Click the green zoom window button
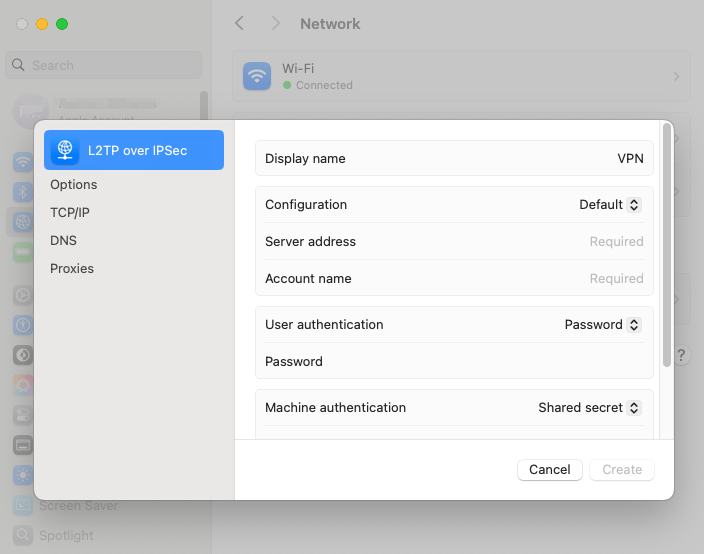The width and height of the screenshot is (704, 554). [62, 24]
